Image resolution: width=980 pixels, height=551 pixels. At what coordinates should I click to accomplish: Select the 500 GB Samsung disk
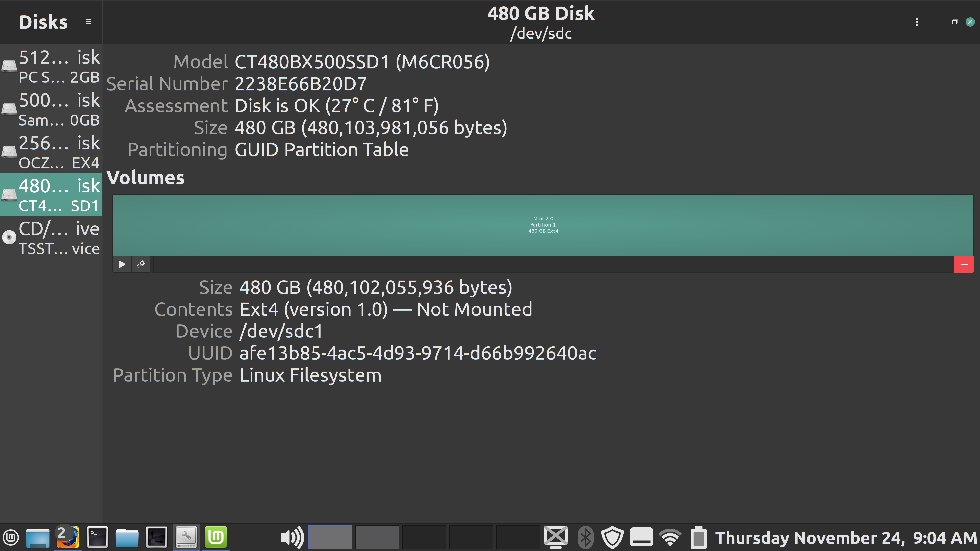tap(51, 109)
